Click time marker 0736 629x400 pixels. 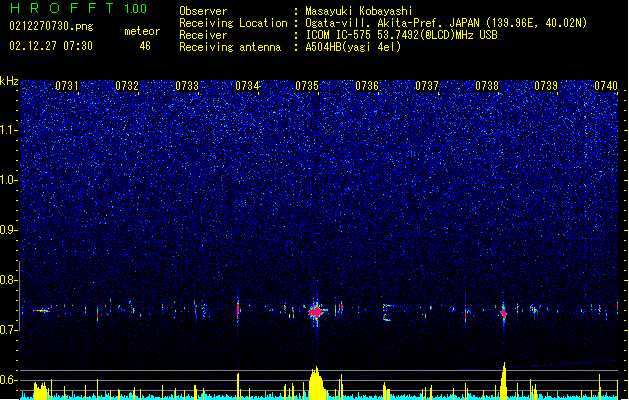(367, 86)
